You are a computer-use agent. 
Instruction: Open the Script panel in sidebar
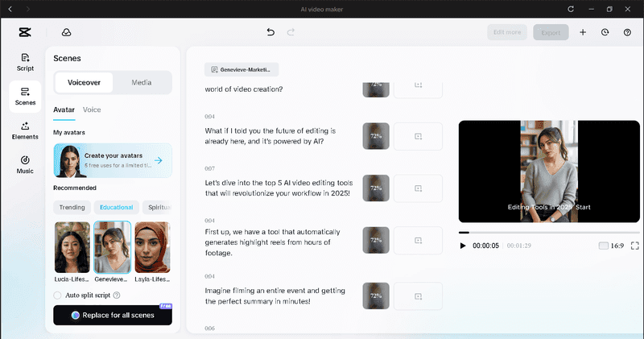point(25,62)
